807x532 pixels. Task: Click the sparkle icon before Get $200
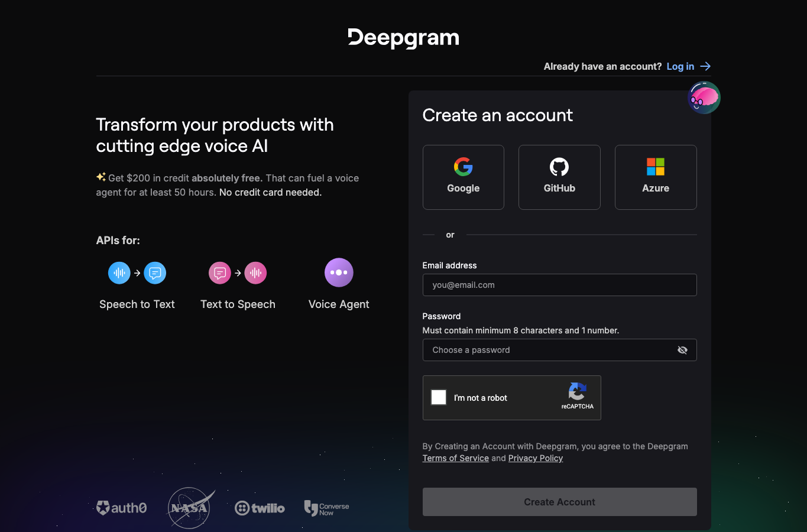pyautogui.click(x=101, y=177)
